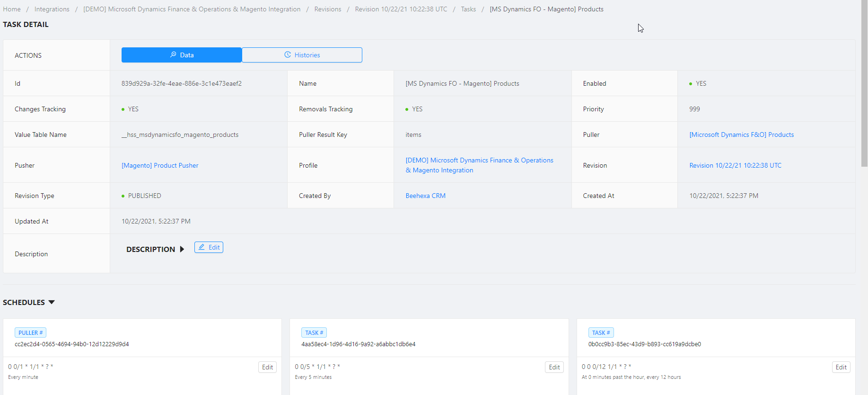Click TASK # tag for 4aa58ec4 schedule
This screenshot has height=395, width=868.
[314, 332]
